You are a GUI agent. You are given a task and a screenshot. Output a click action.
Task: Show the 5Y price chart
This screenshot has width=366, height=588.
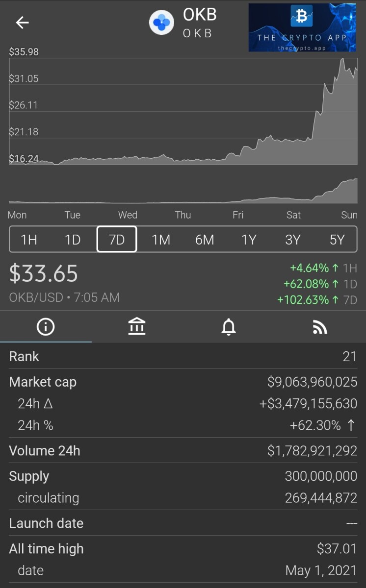337,239
